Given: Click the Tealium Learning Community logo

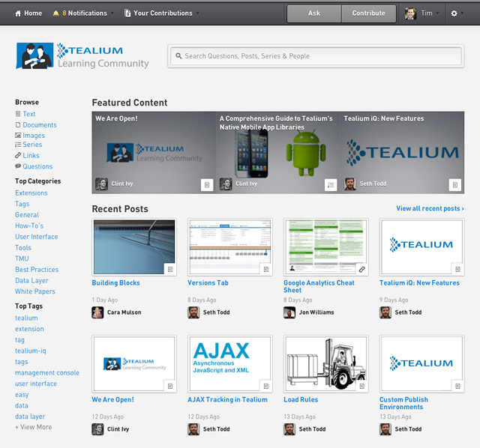Looking at the screenshot, I should point(82,56).
